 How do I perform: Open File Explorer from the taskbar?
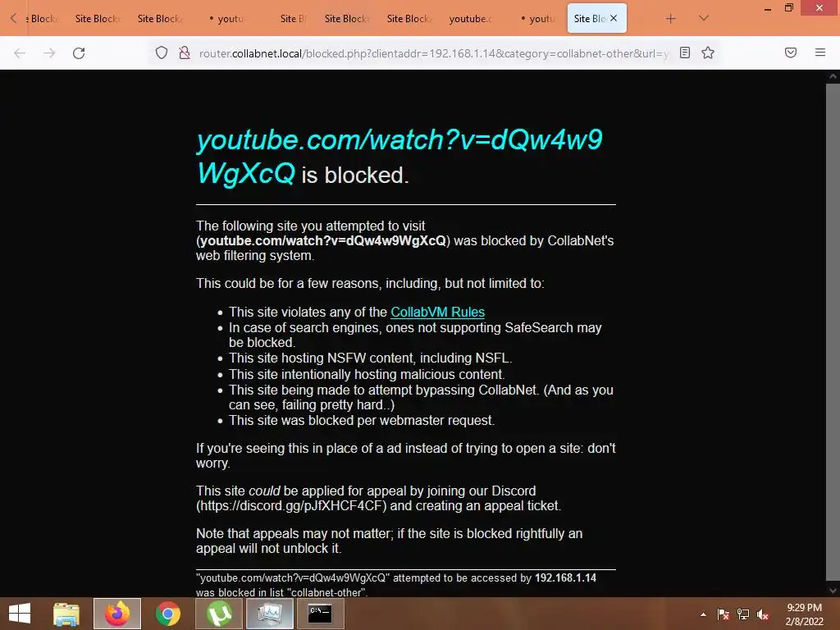pyautogui.click(x=66, y=614)
